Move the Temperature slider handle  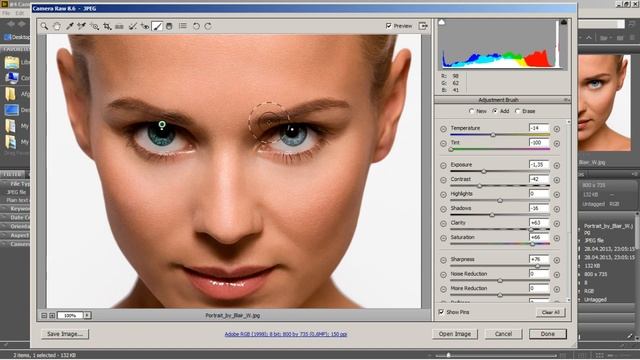[x=493, y=135]
